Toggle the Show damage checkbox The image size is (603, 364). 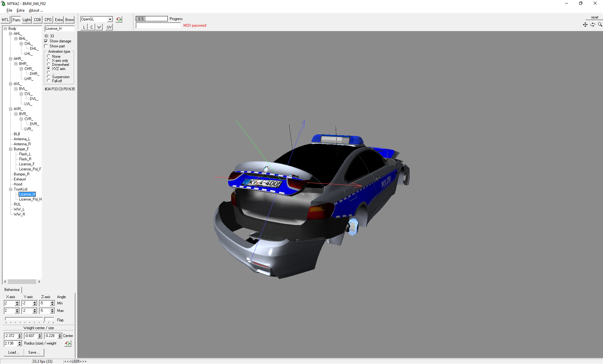[46, 41]
